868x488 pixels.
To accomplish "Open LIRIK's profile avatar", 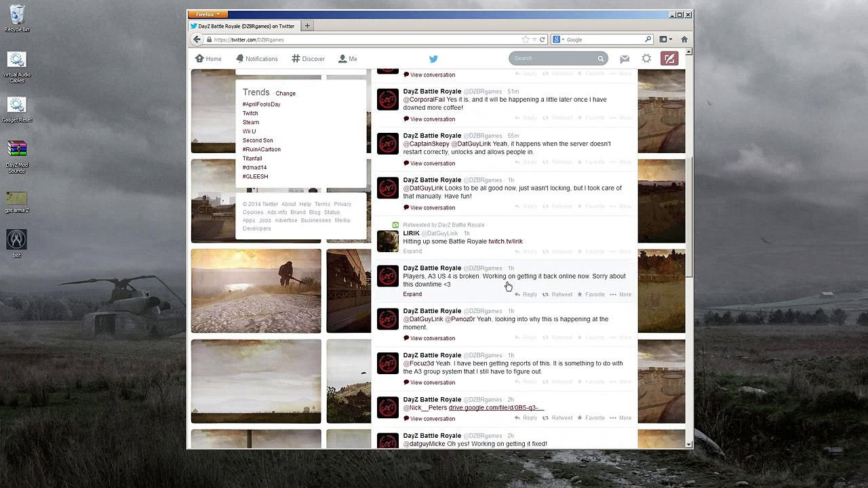I will pyautogui.click(x=388, y=241).
